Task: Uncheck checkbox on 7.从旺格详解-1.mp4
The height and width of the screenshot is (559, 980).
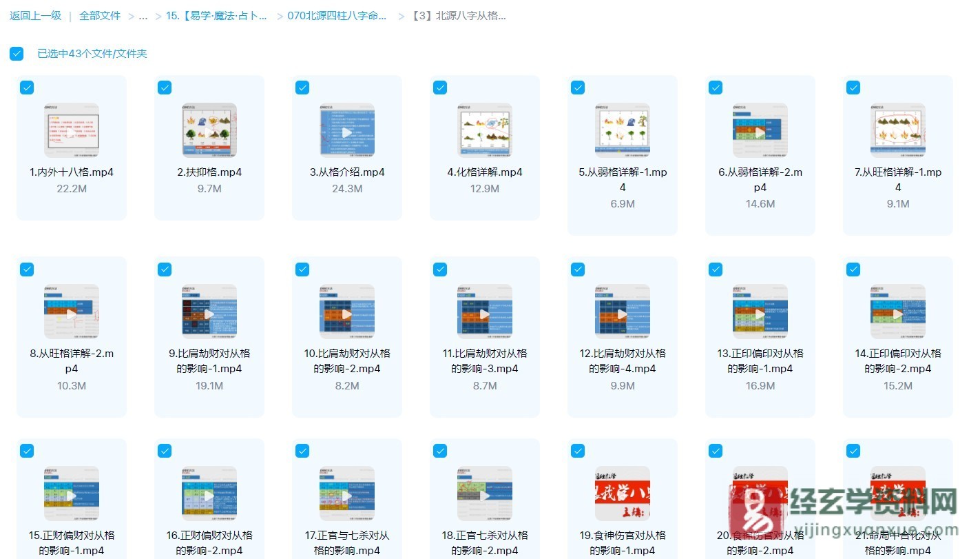Action: tap(853, 88)
